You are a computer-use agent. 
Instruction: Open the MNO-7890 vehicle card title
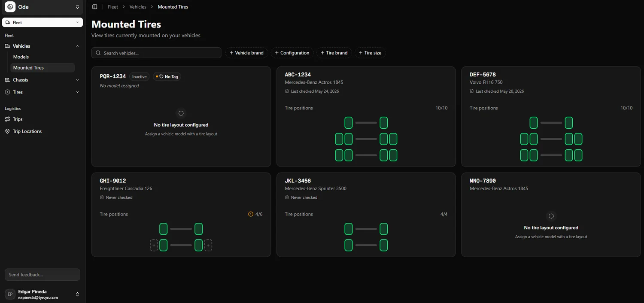click(483, 181)
